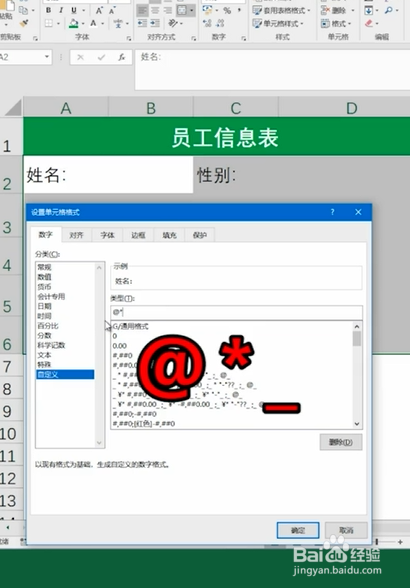Click the type list scroll down arrow
Screen dimensions: 410x588
[x=357, y=424]
